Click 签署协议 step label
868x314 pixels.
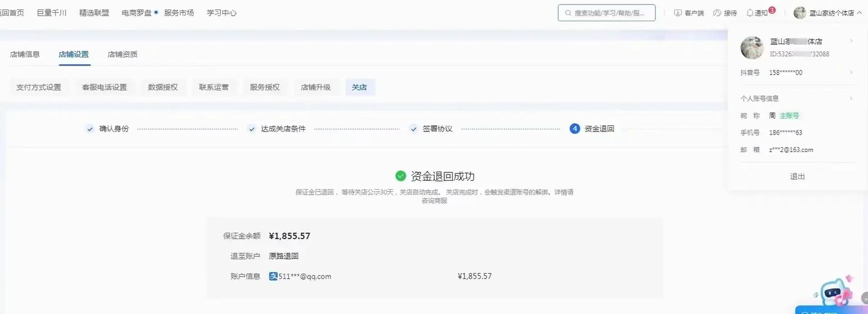point(437,129)
